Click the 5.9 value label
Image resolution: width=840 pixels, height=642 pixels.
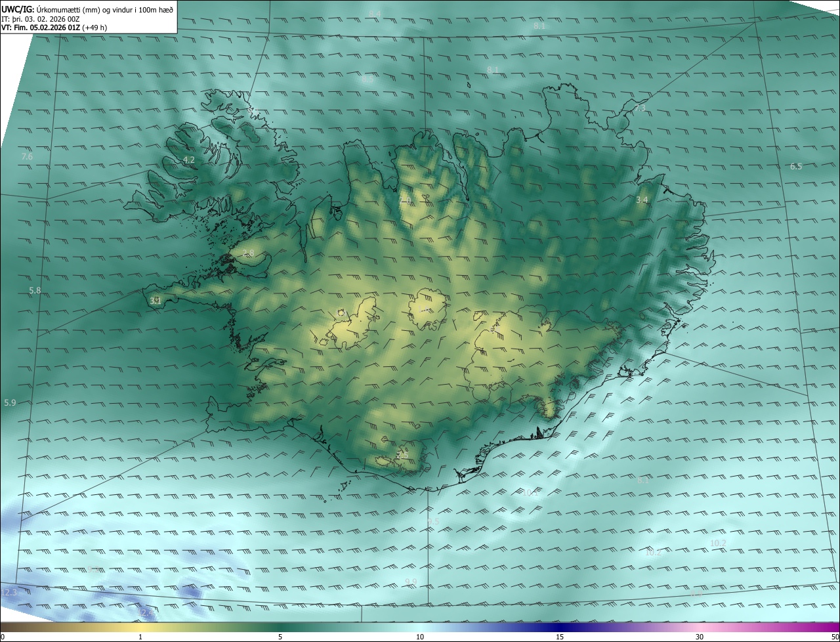tap(10, 402)
